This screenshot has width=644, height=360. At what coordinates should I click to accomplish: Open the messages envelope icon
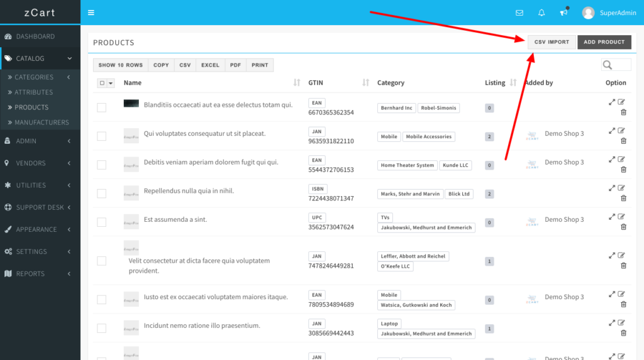tap(519, 13)
